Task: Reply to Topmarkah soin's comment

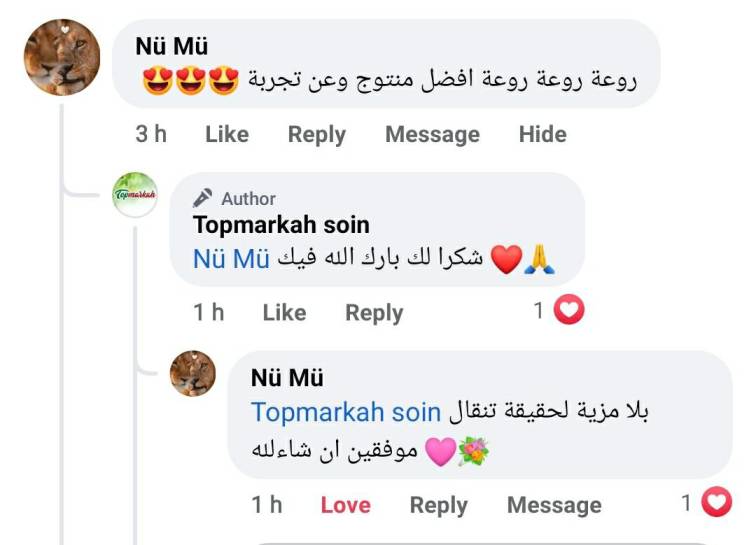Action: click(374, 312)
